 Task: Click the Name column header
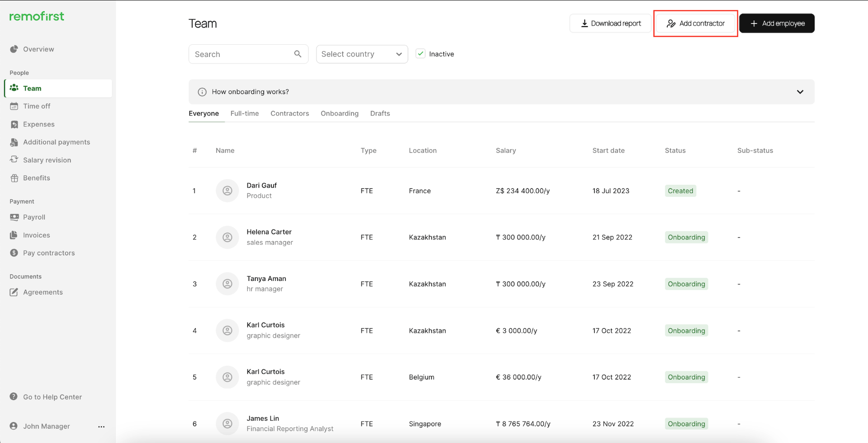(225, 150)
